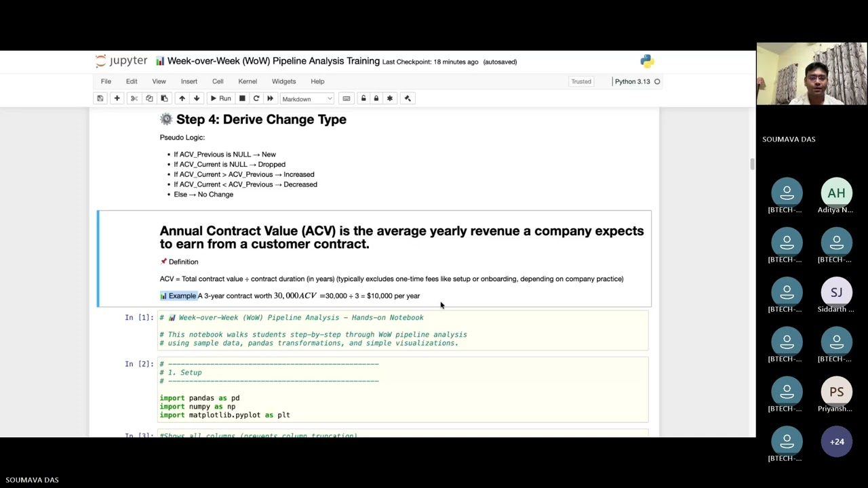Click the closed padlock toolbar icon

[376, 98]
